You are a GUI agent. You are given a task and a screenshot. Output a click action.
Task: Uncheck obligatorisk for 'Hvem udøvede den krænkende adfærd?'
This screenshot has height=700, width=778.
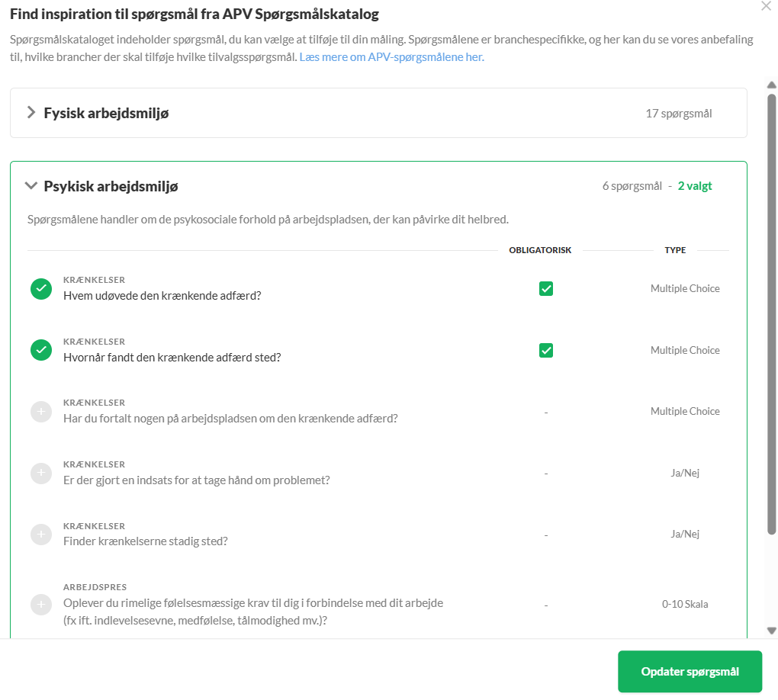coord(546,289)
